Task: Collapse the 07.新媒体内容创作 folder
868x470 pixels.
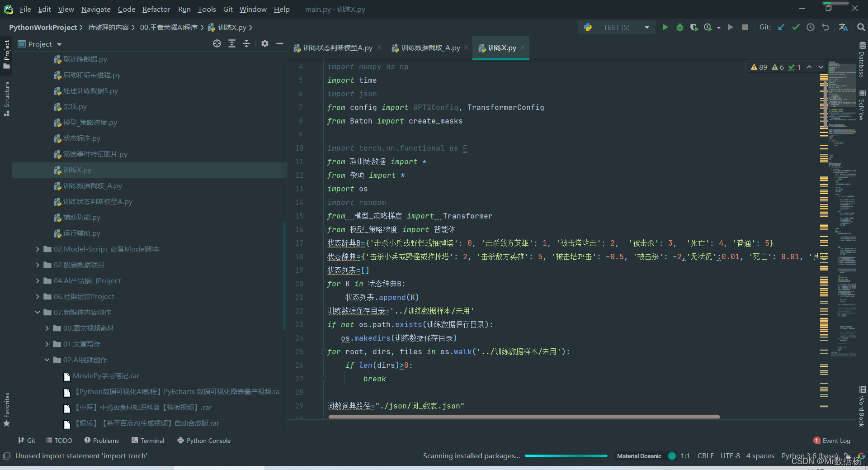Action: 38,313
